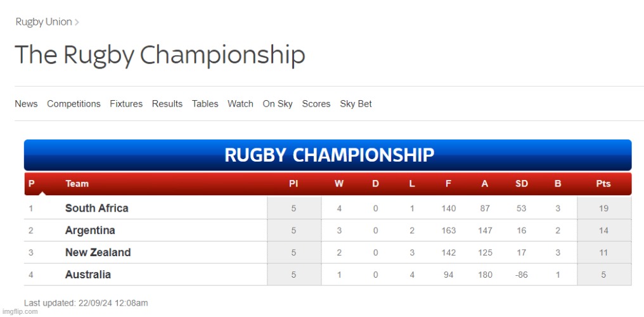Click the Team column header
Screen dimensions: 644x317
pyautogui.click(x=77, y=184)
